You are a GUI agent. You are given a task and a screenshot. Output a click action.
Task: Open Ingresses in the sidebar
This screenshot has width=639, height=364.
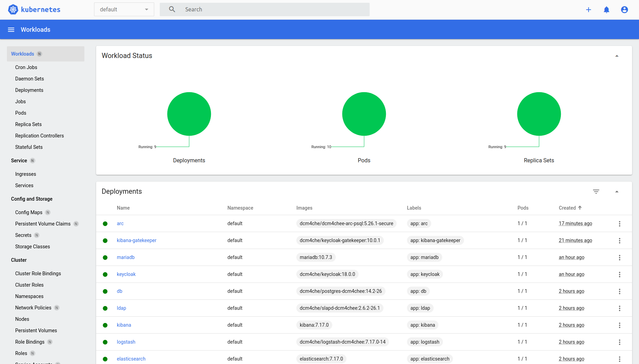(26, 174)
